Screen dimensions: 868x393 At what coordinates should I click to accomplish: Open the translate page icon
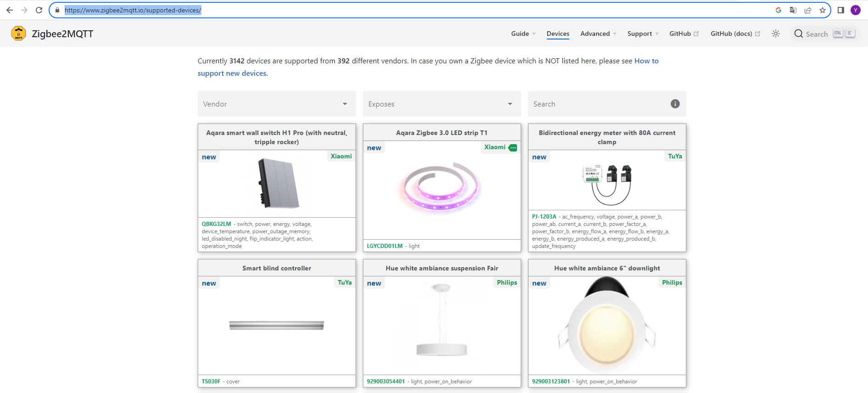click(793, 10)
